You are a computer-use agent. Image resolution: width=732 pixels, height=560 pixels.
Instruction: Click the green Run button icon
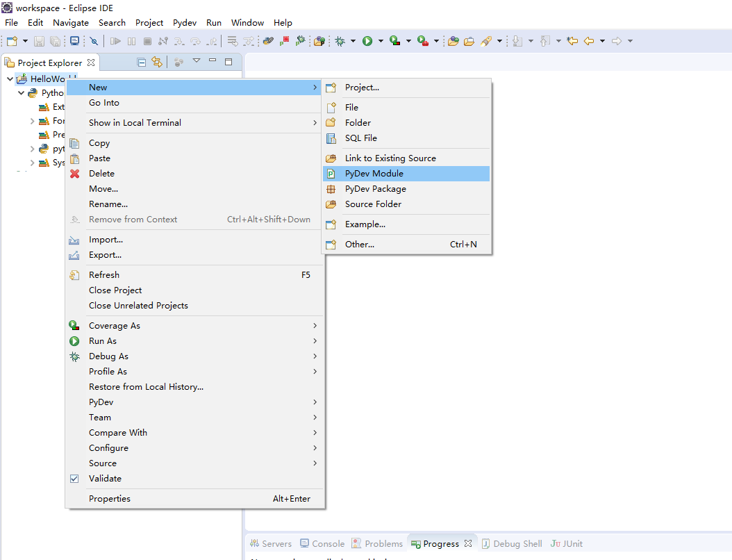pyautogui.click(x=367, y=41)
